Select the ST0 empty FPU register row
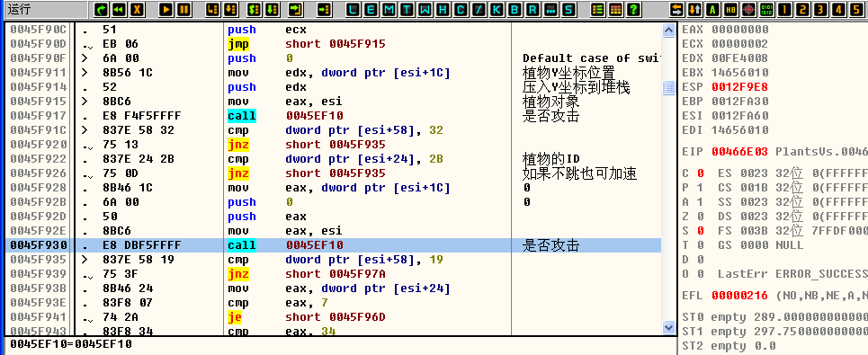 774,317
